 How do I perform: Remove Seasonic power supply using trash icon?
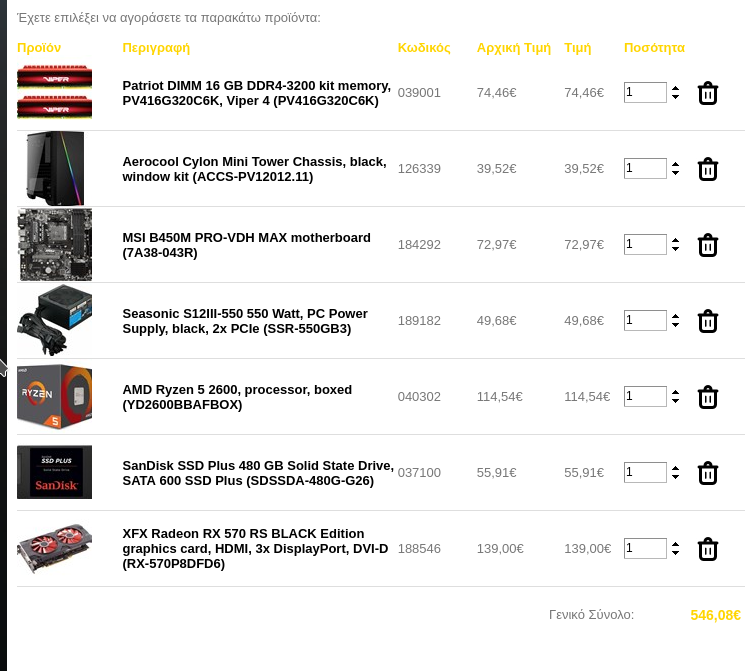707,321
